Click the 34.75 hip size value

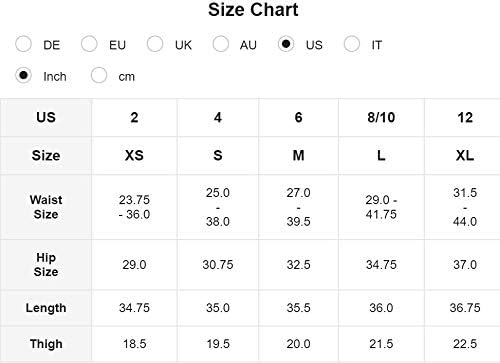coord(381,265)
